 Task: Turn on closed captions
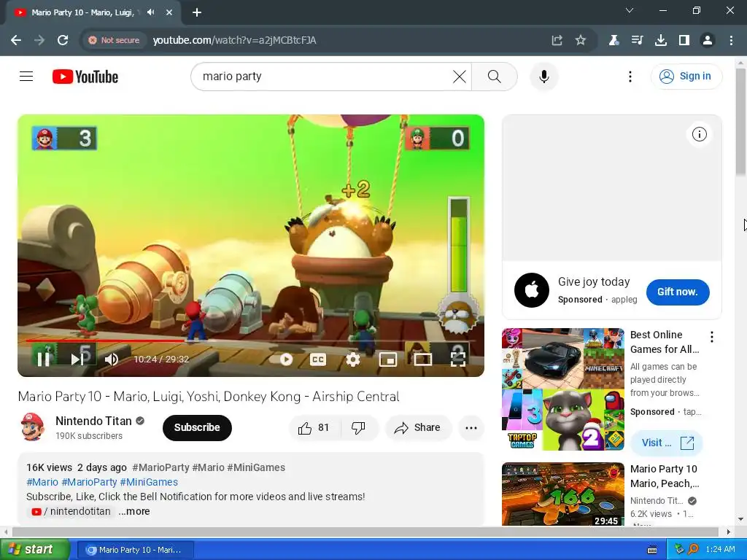pos(318,359)
